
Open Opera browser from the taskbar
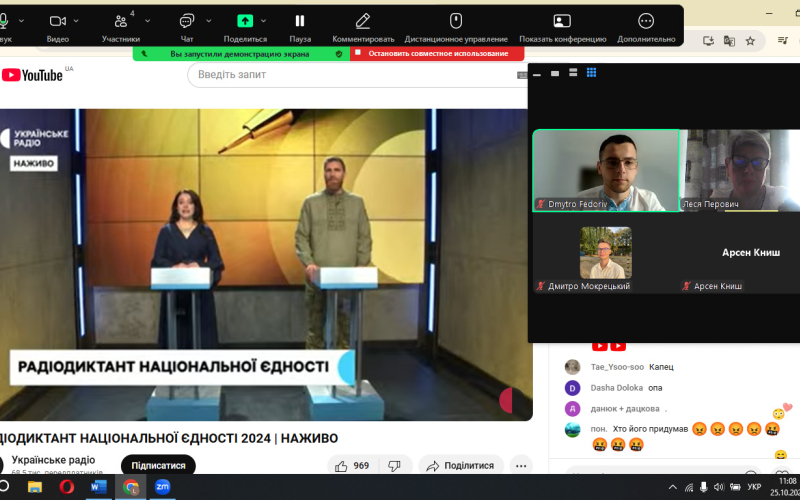pyautogui.click(x=66, y=487)
